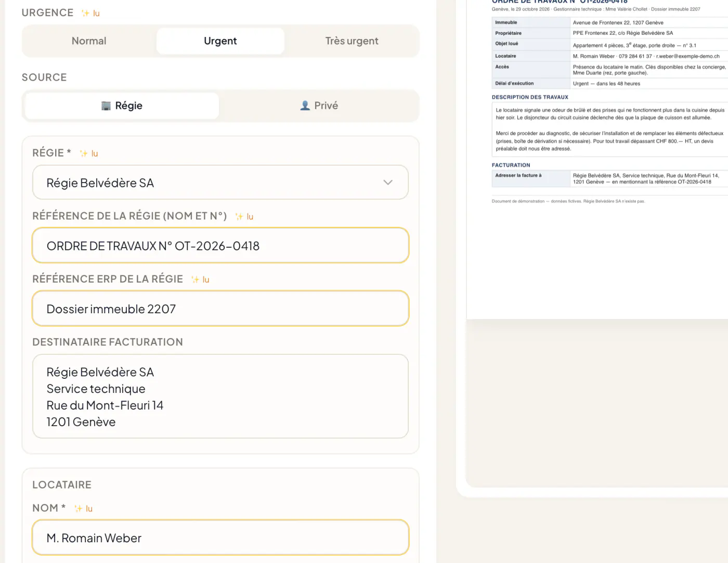Click the sparkle 'lu' badge beside URGENCE
The width and height of the screenshot is (728, 563).
(x=90, y=14)
